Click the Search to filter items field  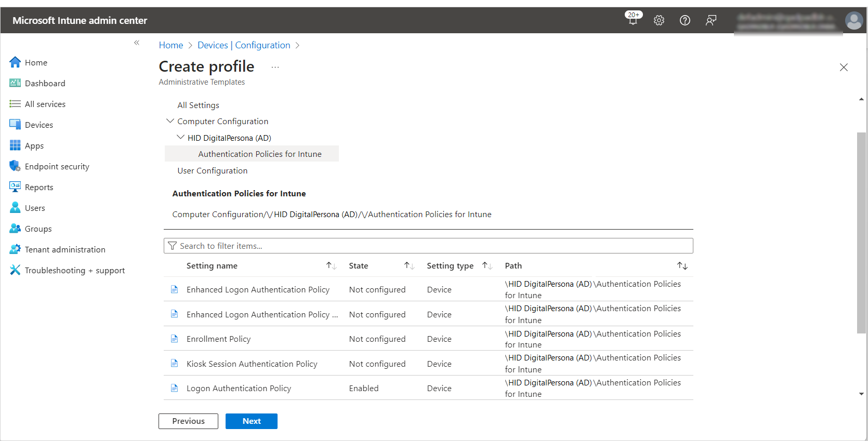tap(428, 246)
